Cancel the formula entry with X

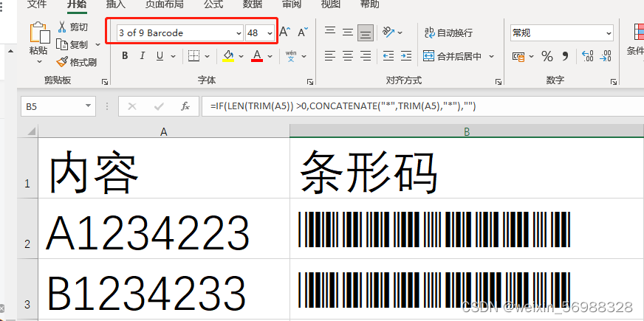pyautogui.click(x=132, y=107)
